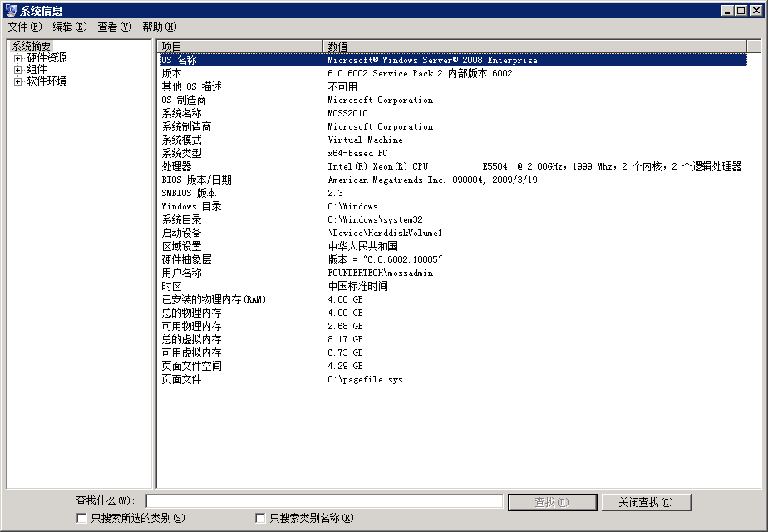Select the 系统名称 row

[x=453, y=113]
